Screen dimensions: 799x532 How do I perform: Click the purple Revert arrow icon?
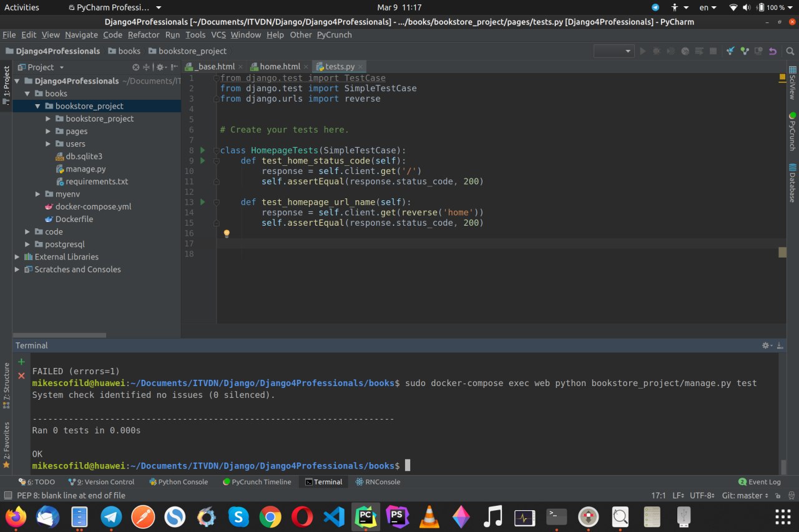pos(773,51)
